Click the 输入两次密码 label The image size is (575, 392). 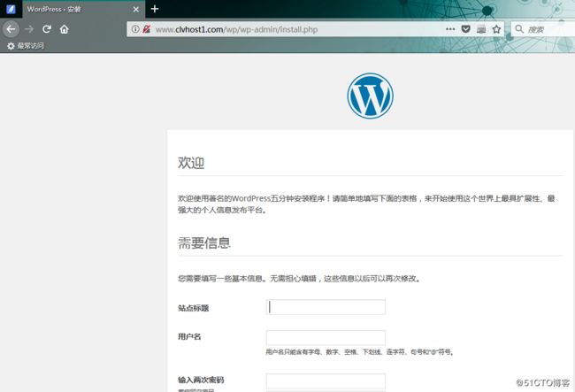pos(201,380)
